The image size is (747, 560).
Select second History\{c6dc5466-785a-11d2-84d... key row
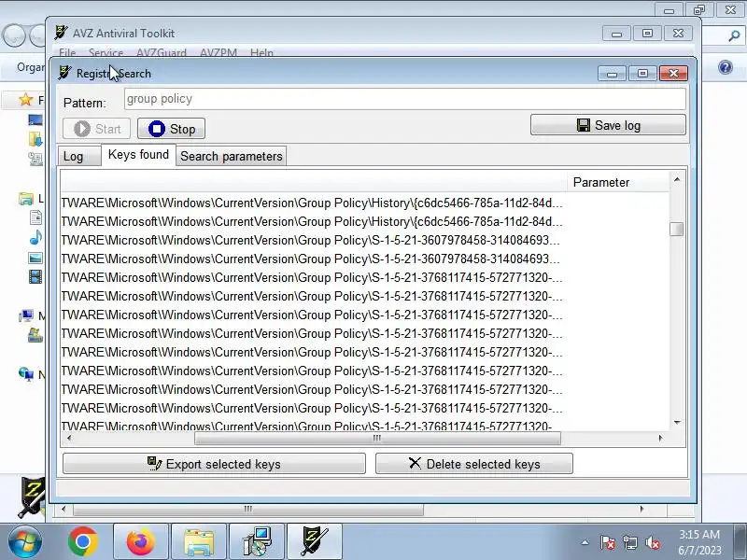pyautogui.click(x=312, y=221)
